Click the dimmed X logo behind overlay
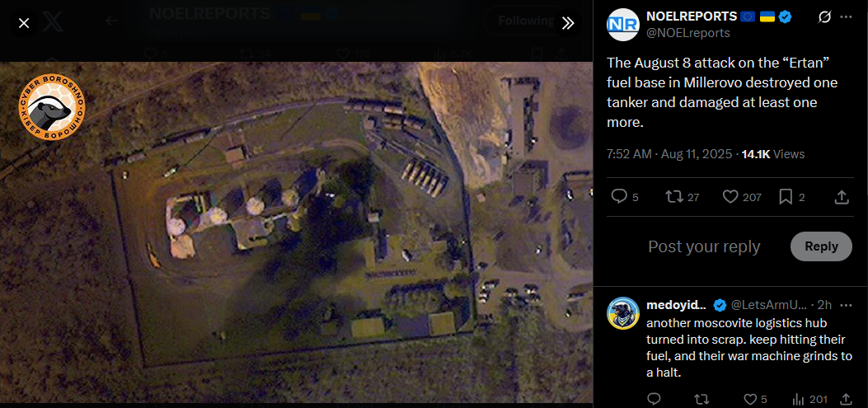The height and width of the screenshot is (408, 868). (x=54, y=22)
